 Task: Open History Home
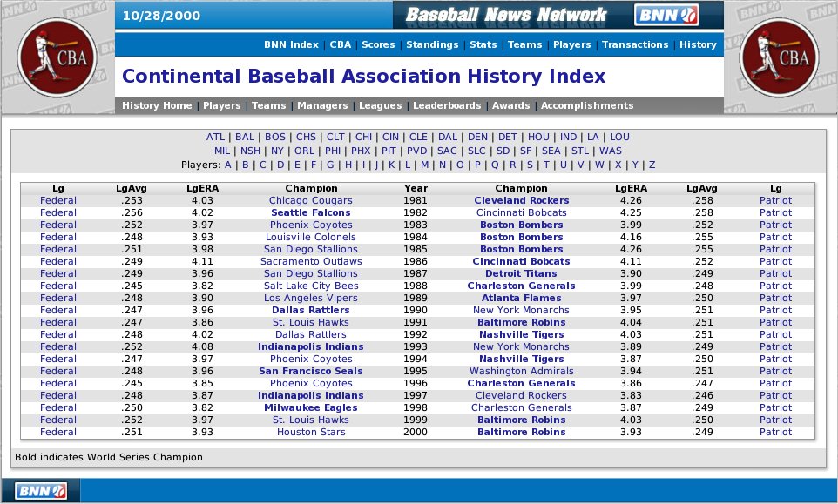pos(158,105)
